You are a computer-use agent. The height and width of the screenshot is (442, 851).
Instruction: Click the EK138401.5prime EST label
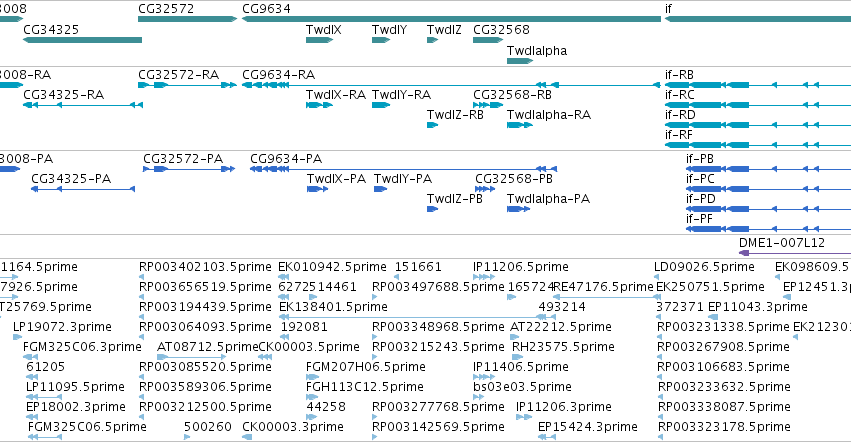point(333,307)
